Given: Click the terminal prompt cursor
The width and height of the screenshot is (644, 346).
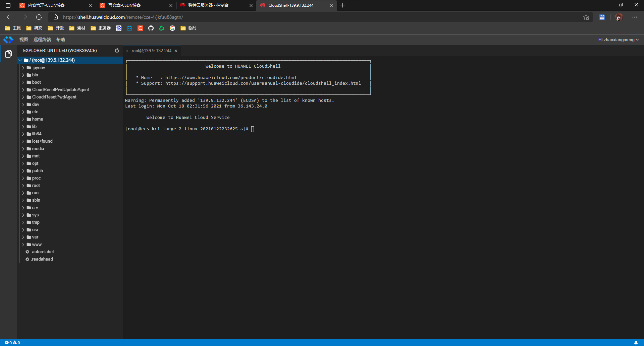Looking at the screenshot, I should pos(253,129).
